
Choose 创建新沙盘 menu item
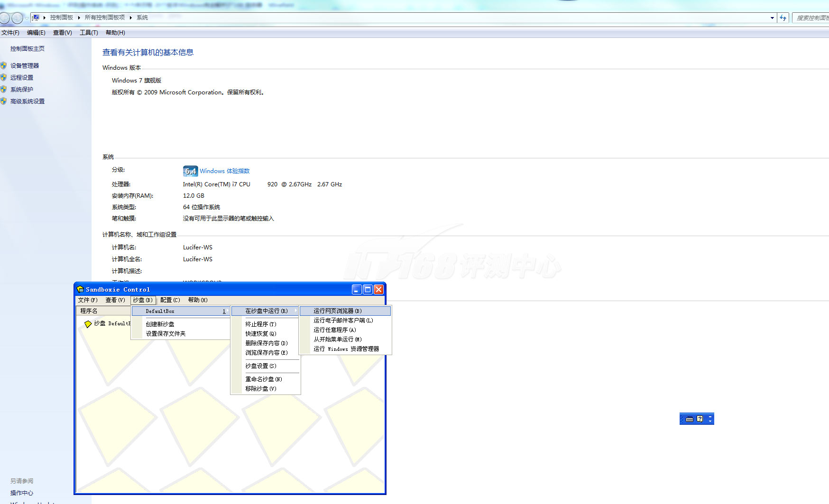(x=181, y=324)
